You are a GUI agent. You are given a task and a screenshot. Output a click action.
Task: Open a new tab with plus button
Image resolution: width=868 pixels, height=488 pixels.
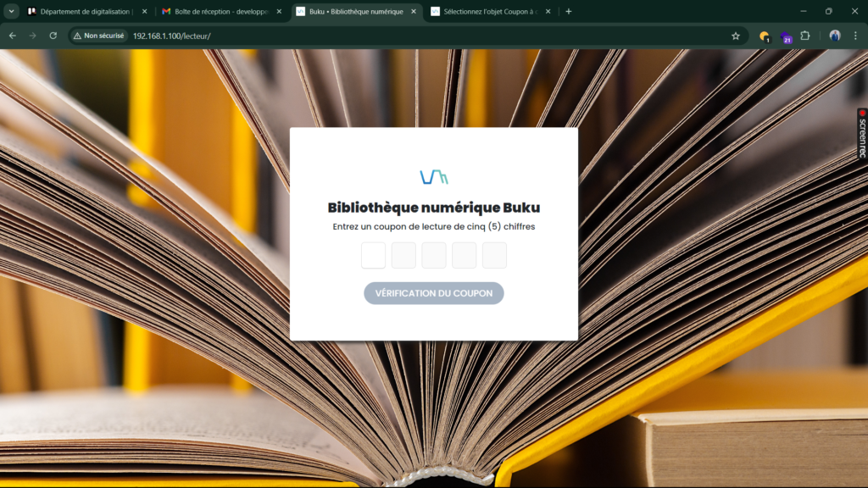(569, 11)
